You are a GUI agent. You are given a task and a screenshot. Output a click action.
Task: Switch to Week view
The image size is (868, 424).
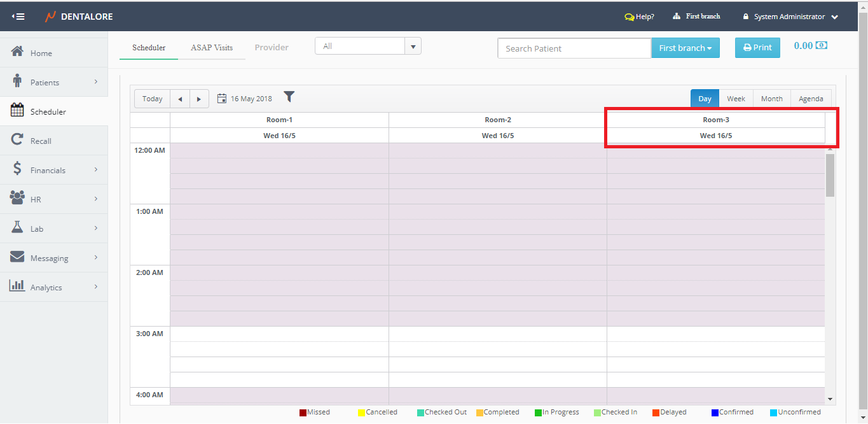736,99
